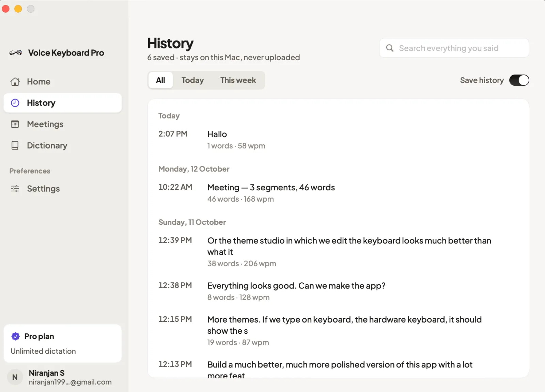Click the Monday, 12 October date header
This screenshot has height=392, width=545.
(x=194, y=169)
